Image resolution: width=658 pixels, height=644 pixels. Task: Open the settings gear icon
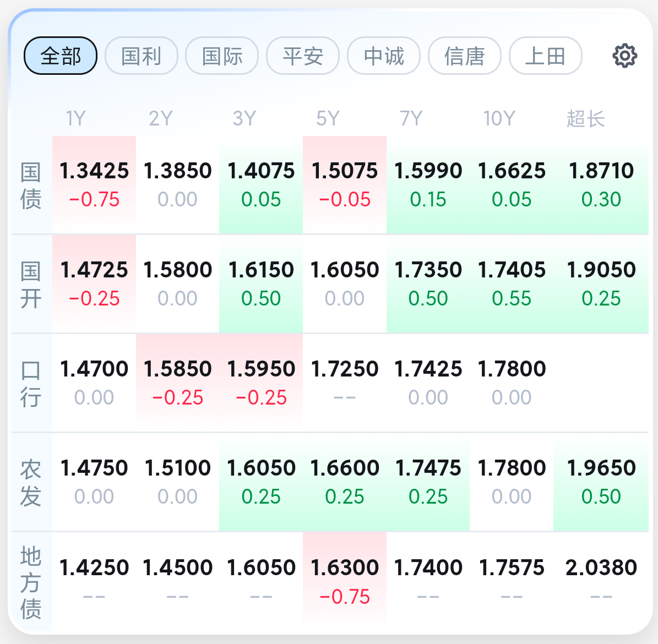(x=625, y=56)
